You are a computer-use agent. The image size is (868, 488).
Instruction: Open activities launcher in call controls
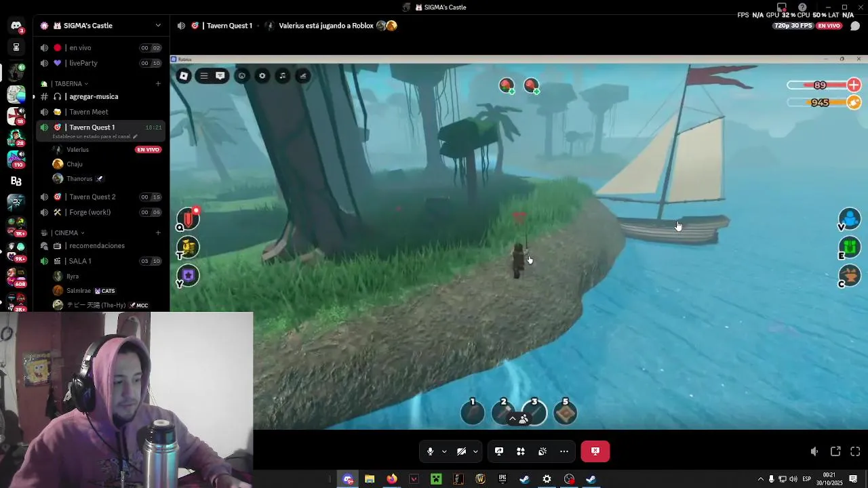[x=521, y=451]
